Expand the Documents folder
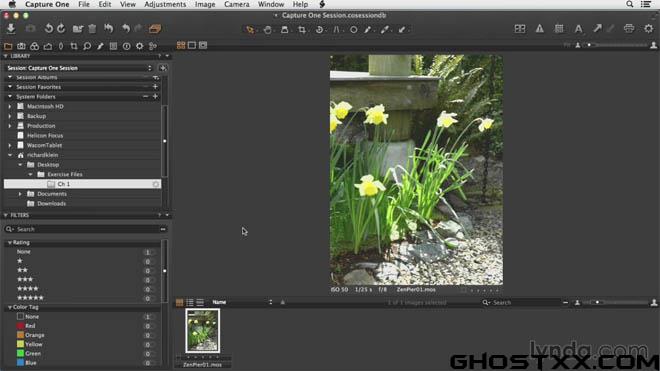Screen dimensions: 660x371 pyautogui.click(x=20, y=194)
